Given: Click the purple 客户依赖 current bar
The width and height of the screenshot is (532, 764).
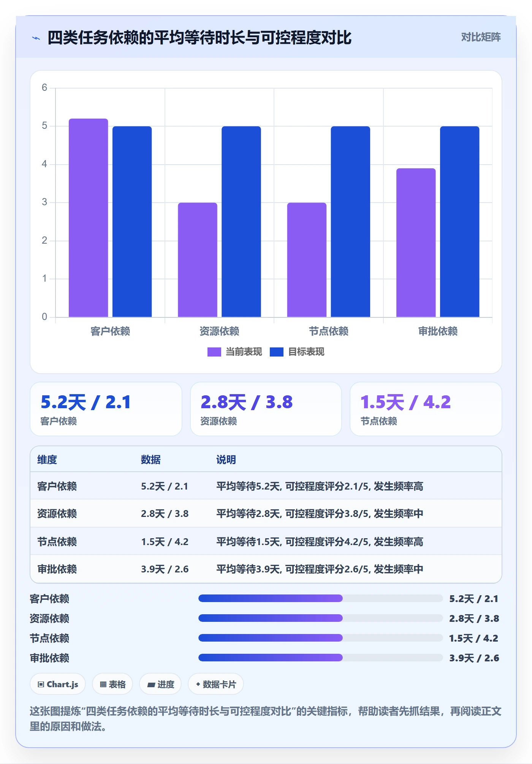Looking at the screenshot, I should tap(88, 218).
